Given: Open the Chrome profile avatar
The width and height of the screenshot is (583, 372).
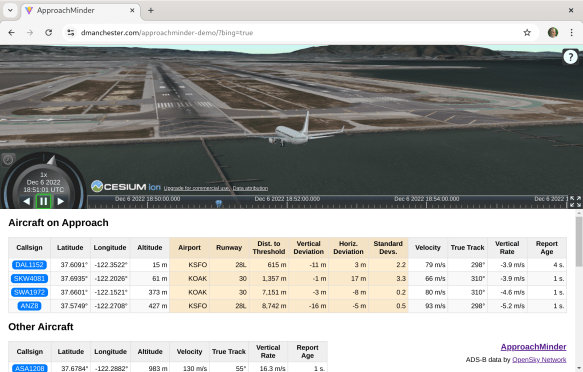Looking at the screenshot, I should pyautogui.click(x=553, y=33).
